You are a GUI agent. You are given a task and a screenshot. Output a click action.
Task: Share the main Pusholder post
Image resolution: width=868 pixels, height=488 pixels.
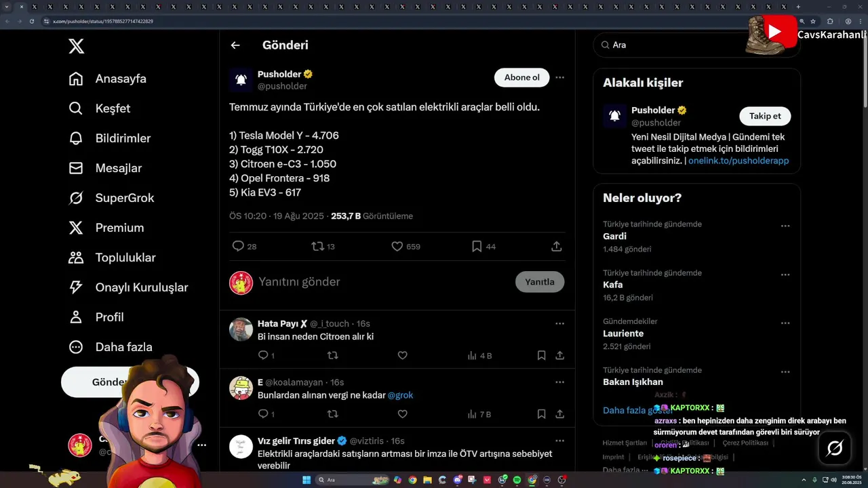point(557,246)
